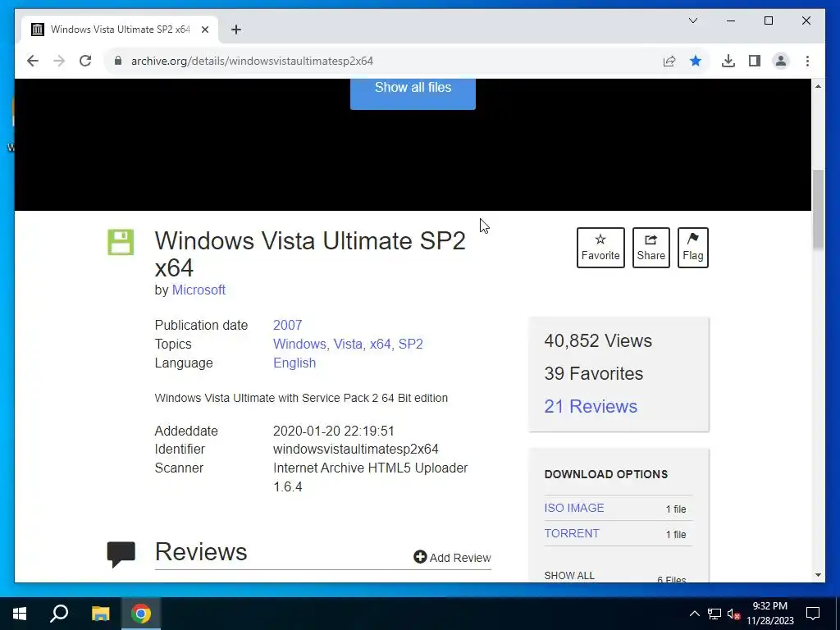Click the scrollbar down arrow
This screenshot has width=840, height=630.
(x=818, y=575)
